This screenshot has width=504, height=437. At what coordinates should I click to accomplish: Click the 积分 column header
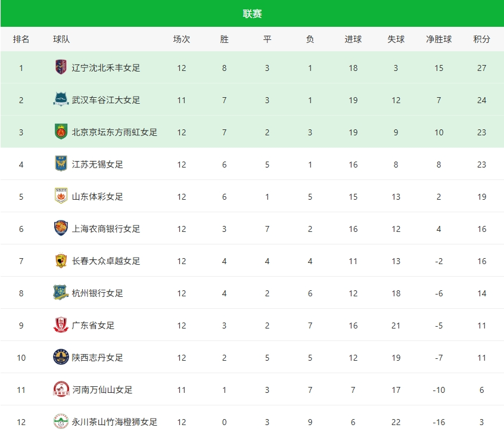point(481,39)
